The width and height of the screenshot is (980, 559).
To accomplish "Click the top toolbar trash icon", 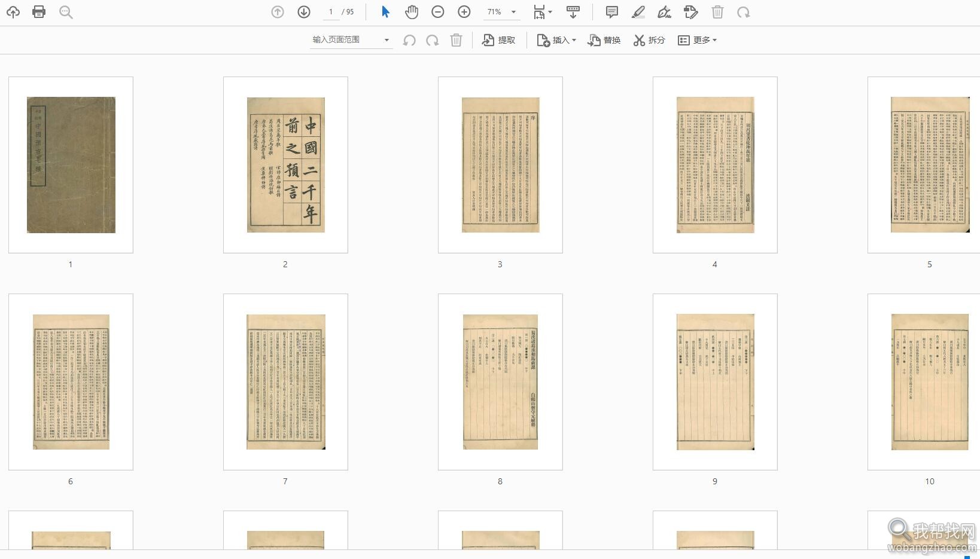I will click(x=717, y=12).
